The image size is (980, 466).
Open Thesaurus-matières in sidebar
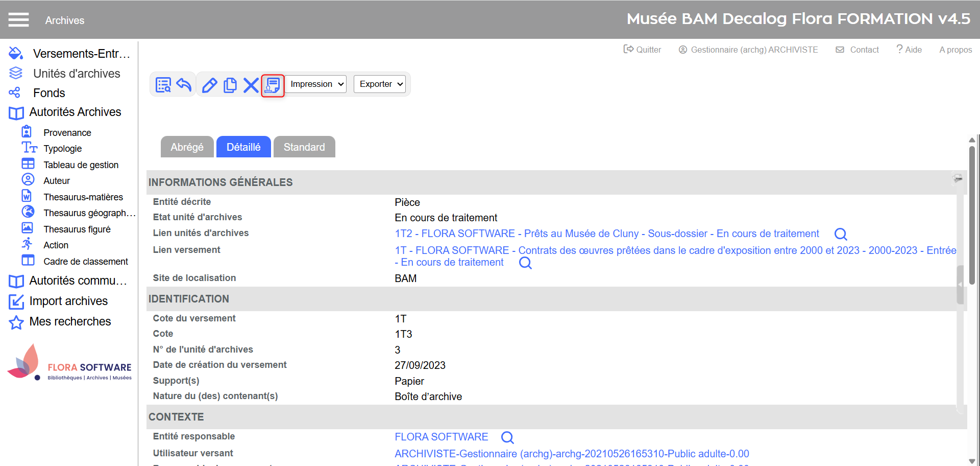point(83,197)
